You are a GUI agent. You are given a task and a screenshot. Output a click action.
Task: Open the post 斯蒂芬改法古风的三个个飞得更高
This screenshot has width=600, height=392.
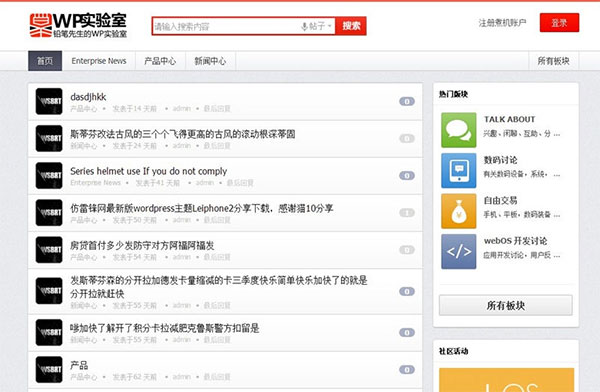pos(183,134)
